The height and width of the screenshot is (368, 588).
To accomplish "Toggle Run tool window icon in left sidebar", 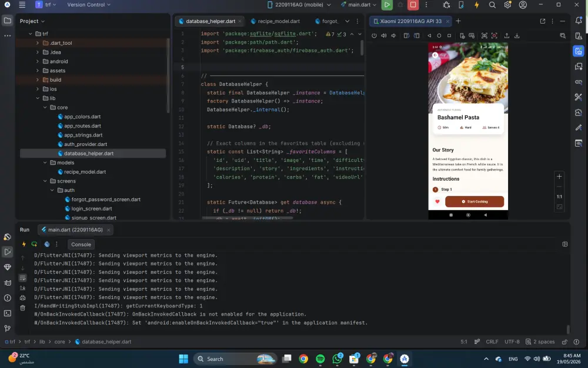I will coord(7,251).
